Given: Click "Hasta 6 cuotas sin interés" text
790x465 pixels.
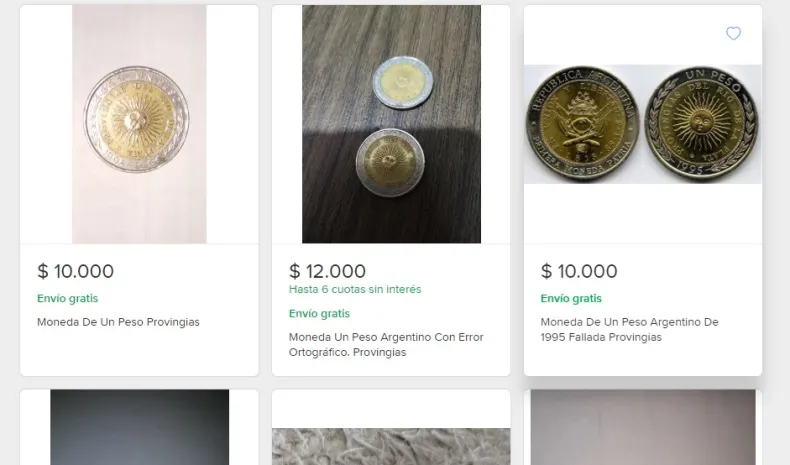Looking at the screenshot, I should coord(355,290).
